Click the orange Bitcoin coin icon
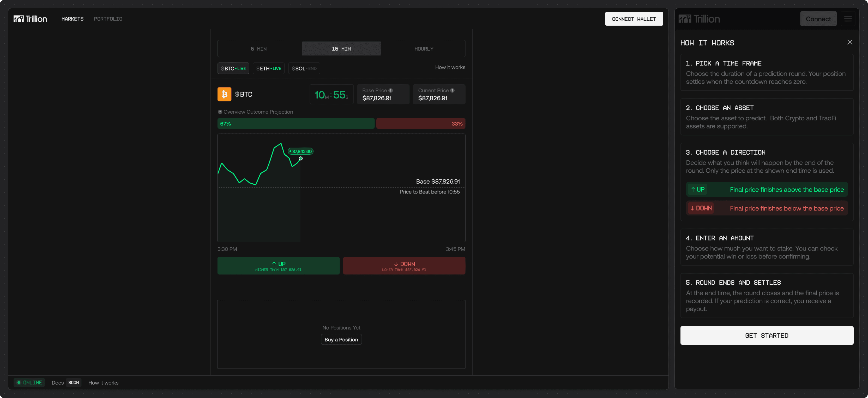 click(x=224, y=94)
